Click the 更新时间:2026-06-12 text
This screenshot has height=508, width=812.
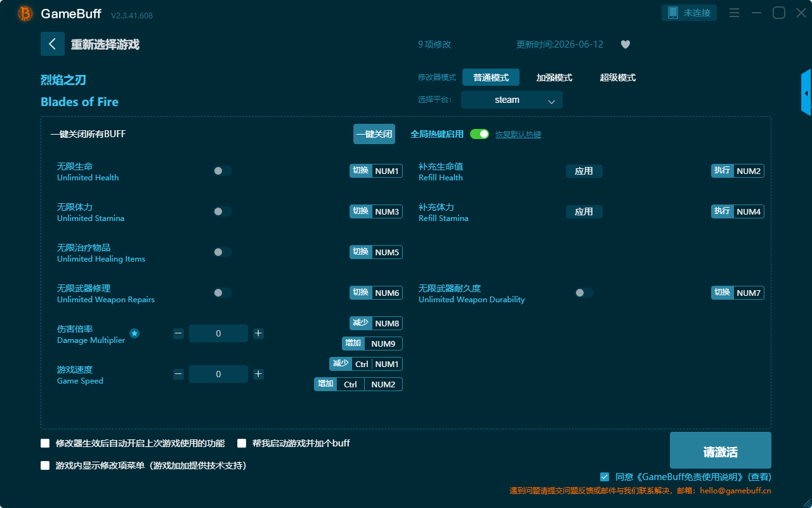click(x=560, y=44)
